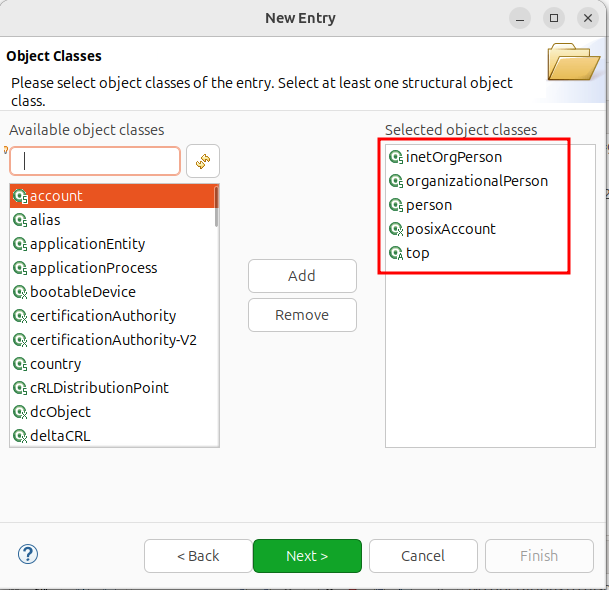The width and height of the screenshot is (609, 590).
Task: Click the object class icon beside dcObject
Action: click(20, 412)
